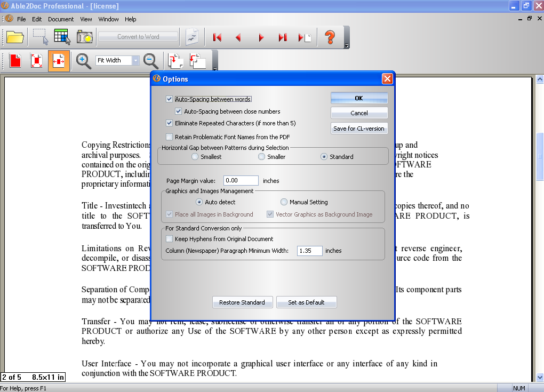This screenshot has width=544, height=392.
Task: Go to the first page
Action: [x=217, y=37]
